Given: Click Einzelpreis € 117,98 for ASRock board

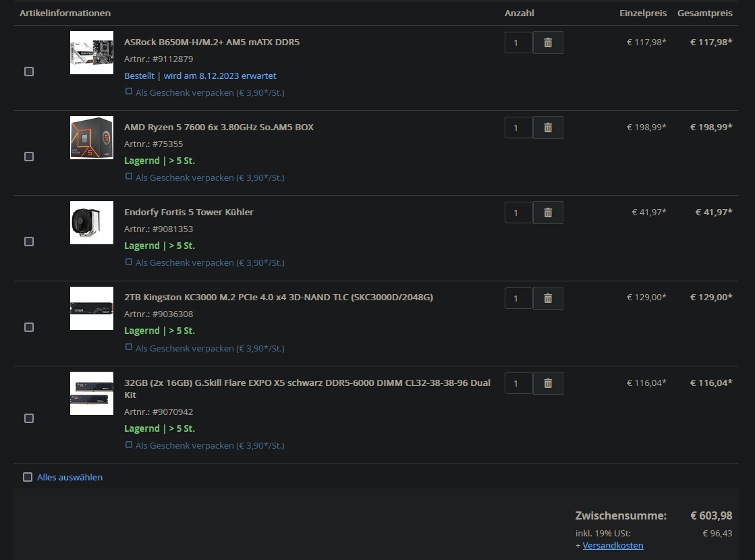Looking at the screenshot, I should point(646,43).
